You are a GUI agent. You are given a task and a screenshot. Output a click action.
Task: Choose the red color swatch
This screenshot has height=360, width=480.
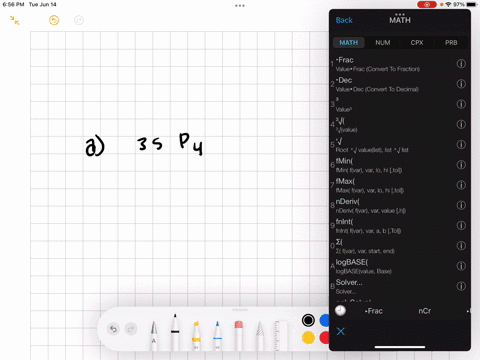(x=324, y=338)
